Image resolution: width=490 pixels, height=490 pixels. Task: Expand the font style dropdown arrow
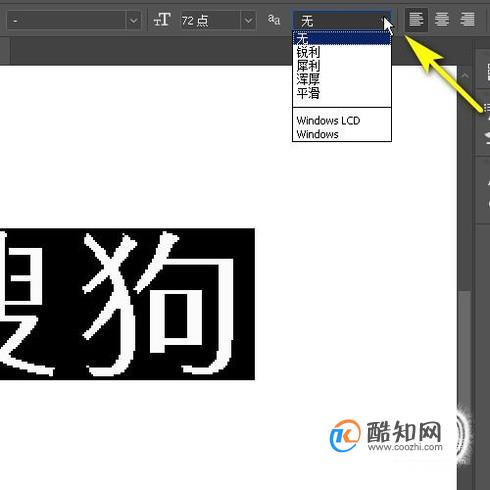coord(133,21)
